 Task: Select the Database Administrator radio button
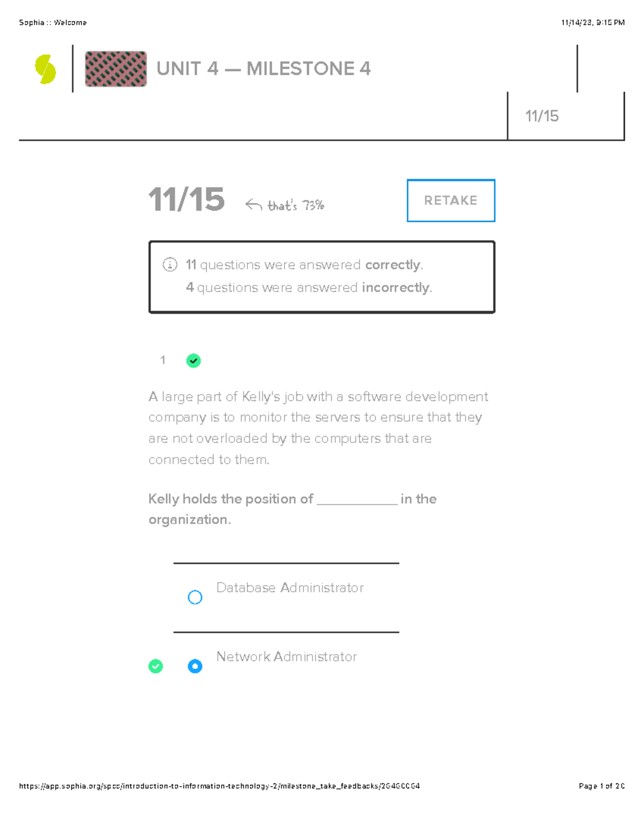click(x=195, y=597)
